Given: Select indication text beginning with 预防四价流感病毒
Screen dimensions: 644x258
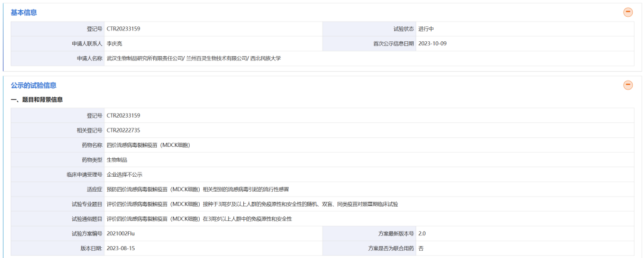Looking at the screenshot, I should [x=197, y=189].
